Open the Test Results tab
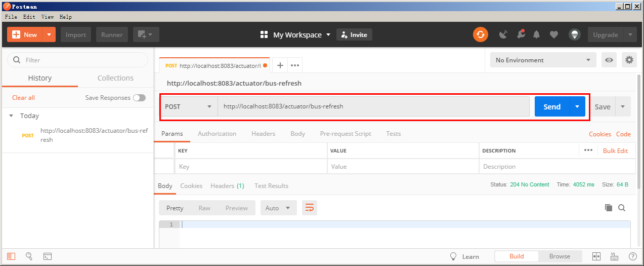This screenshot has width=644, height=266. (x=271, y=186)
